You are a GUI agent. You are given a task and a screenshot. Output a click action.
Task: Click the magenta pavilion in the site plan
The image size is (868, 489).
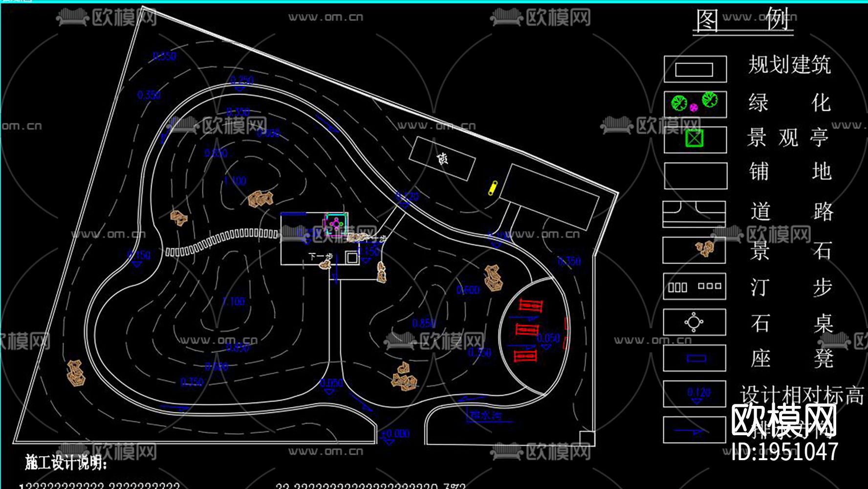(336, 224)
